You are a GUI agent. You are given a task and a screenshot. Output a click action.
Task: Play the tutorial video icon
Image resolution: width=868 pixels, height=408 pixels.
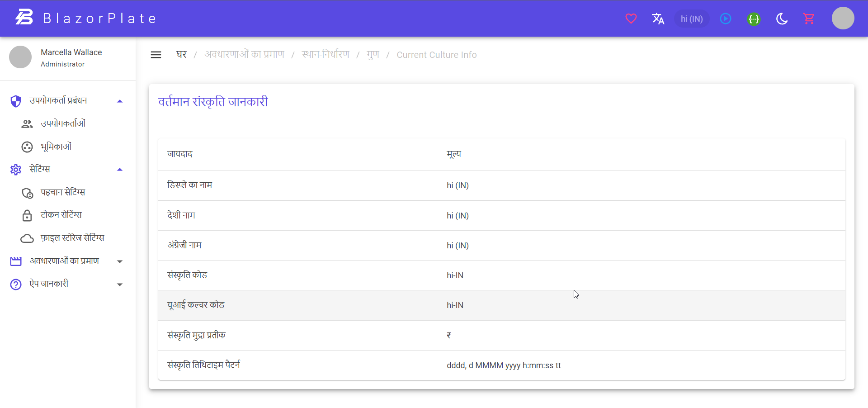point(726,19)
